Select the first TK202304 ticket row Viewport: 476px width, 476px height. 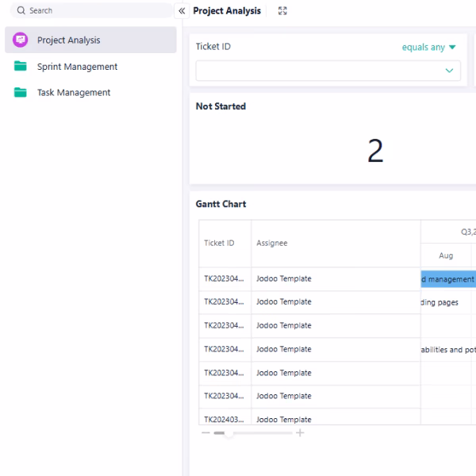point(225,278)
